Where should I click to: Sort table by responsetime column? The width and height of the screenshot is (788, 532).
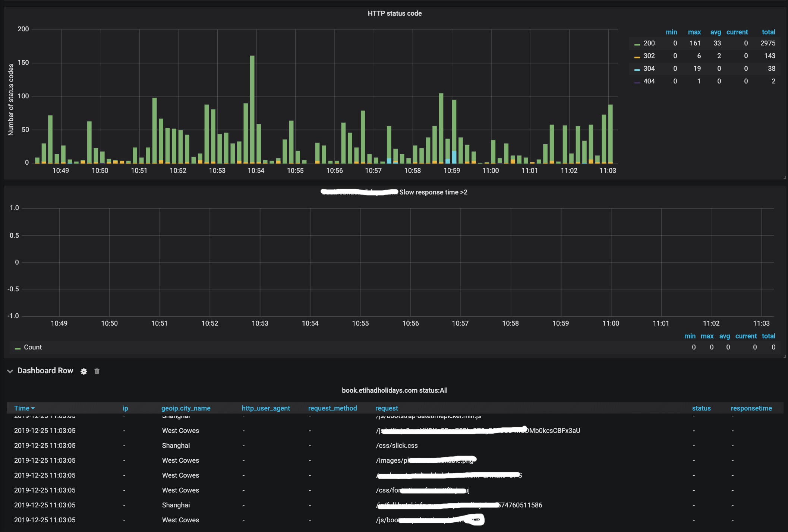point(751,408)
